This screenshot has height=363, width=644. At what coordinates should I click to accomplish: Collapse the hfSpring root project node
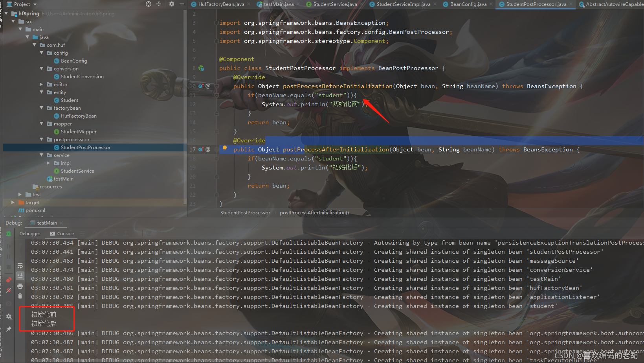tap(6, 13)
